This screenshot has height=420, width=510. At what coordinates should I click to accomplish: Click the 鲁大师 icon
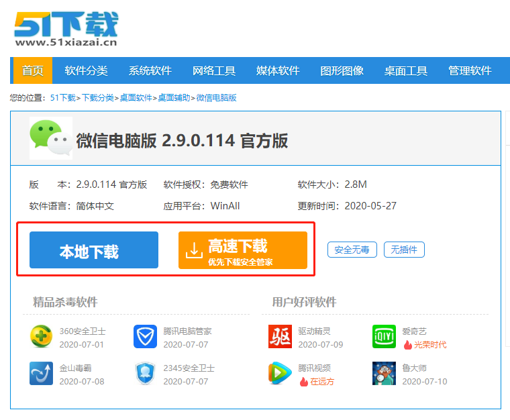point(384,373)
